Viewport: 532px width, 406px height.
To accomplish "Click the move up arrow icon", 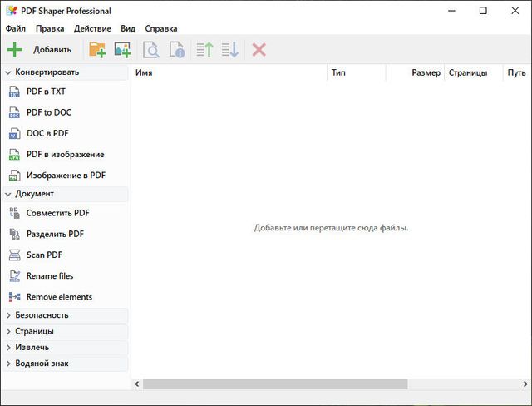I will [x=204, y=50].
